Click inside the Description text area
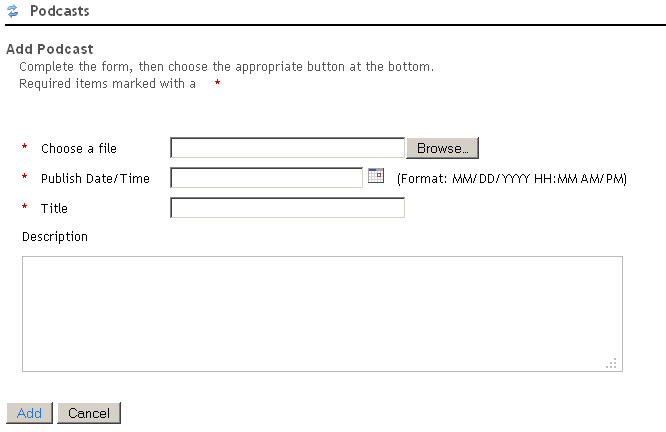This screenshot has width=666, height=432. pos(322,313)
